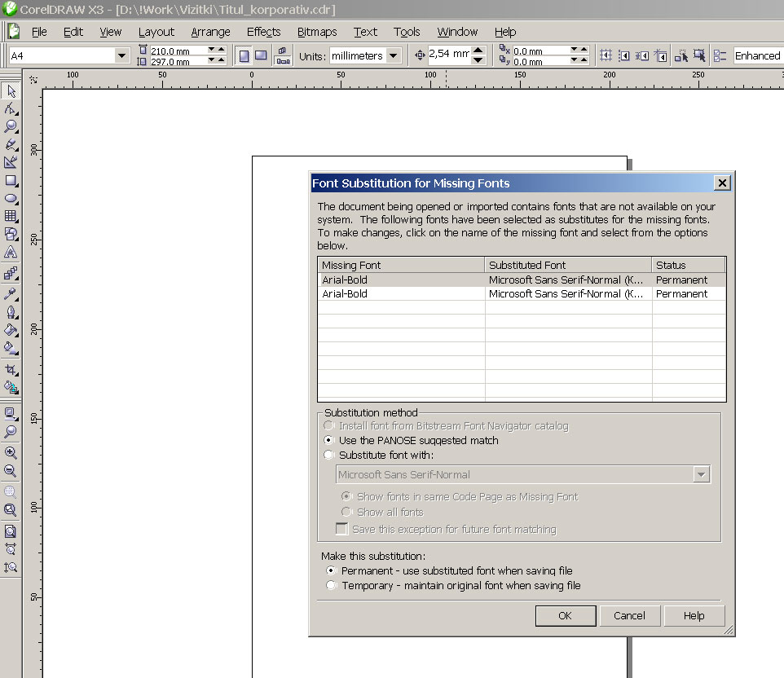This screenshot has width=784, height=678.
Task: Open the Units millimeters dropdown
Action: (394, 55)
